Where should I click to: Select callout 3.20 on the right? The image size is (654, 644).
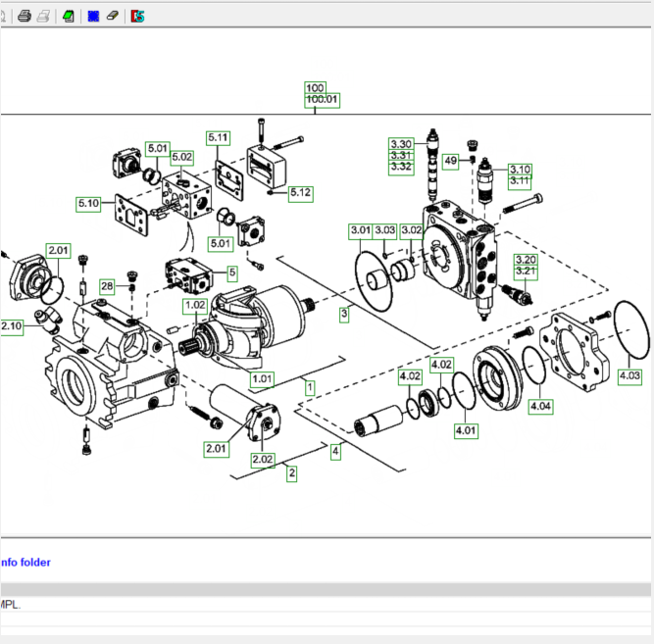[x=526, y=260]
